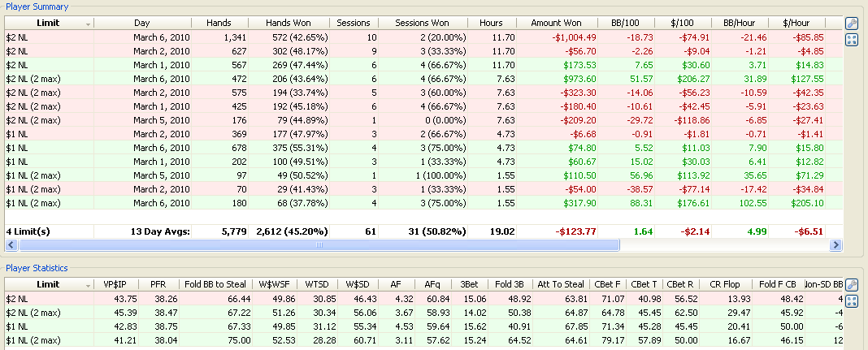Image resolution: width=868 pixels, height=350 pixels.
Task: Sort Player Summary by Amount Won column
Action: point(557,24)
